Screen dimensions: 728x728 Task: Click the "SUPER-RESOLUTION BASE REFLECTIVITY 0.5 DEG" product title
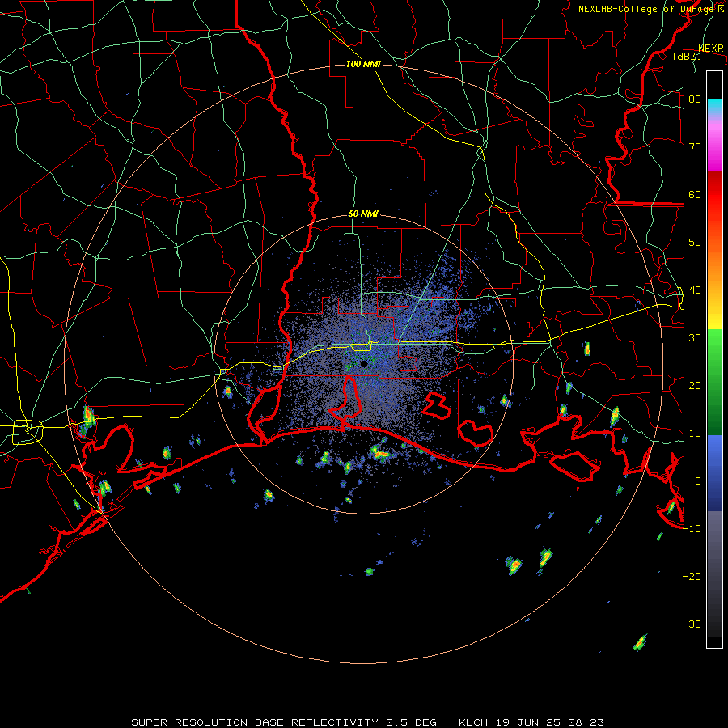[284, 722]
